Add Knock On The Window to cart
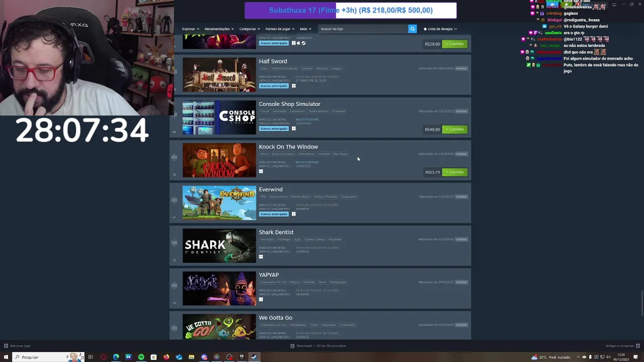The image size is (644, 362). pyautogui.click(x=455, y=172)
